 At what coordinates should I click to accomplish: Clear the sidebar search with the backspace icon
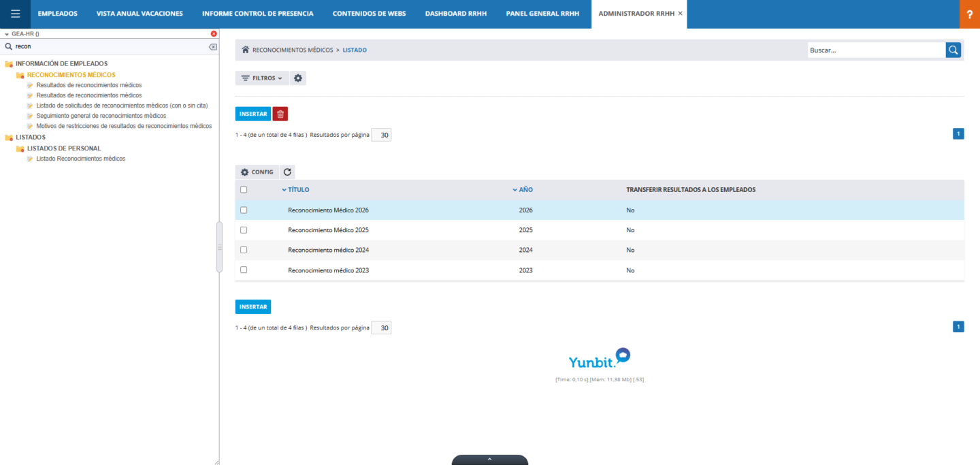(x=213, y=46)
